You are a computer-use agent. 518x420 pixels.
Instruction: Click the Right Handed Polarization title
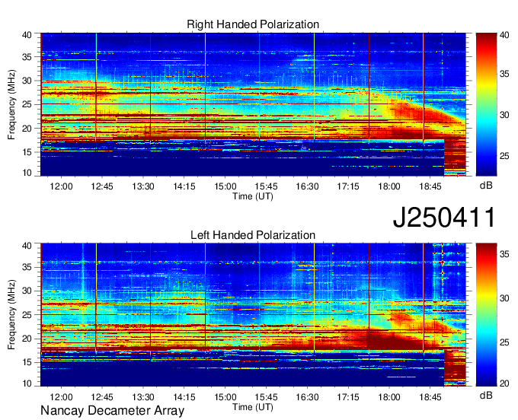(253, 24)
